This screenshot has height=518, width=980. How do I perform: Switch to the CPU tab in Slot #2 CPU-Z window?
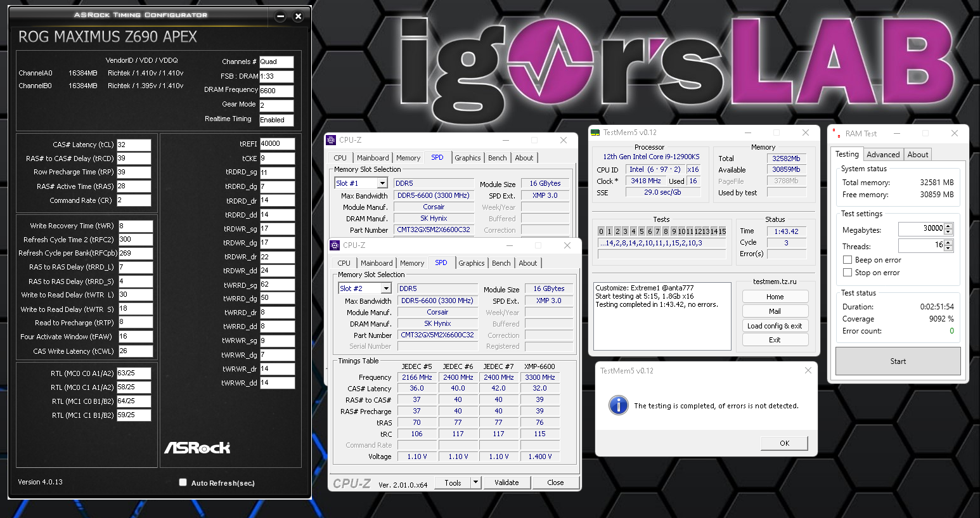[x=344, y=263]
